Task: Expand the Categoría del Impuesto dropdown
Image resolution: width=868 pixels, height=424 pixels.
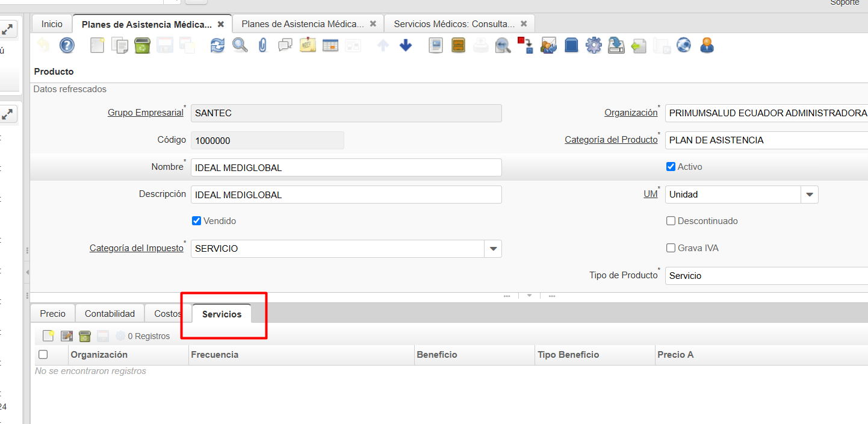Action: click(493, 249)
